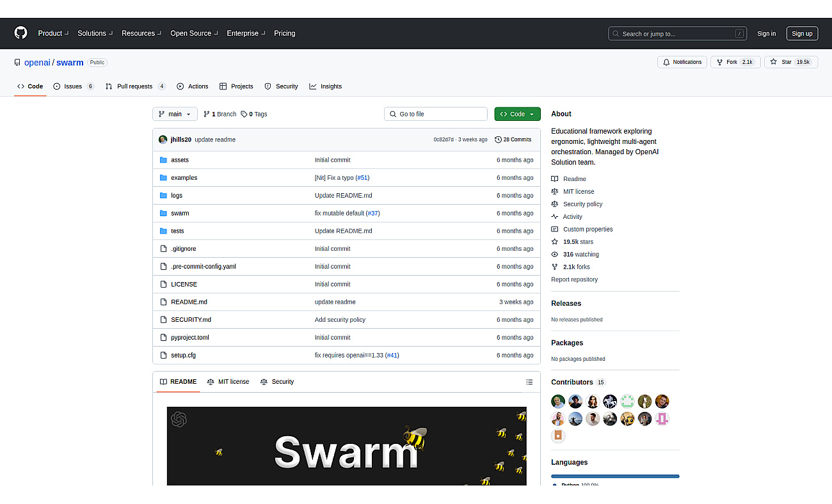Image resolution: width=832 pixels, height=504 pixels.
Task: Switch to the Projects tab
Action: 236,86
